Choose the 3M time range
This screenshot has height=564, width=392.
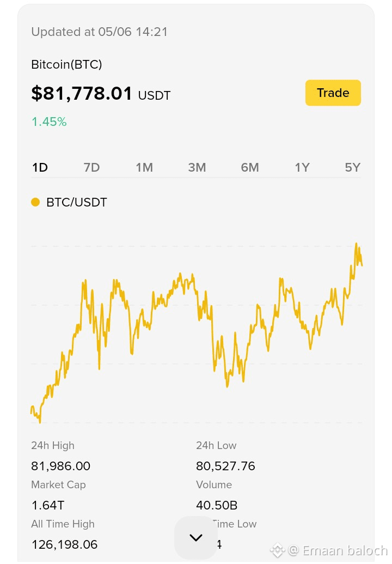[197, 168]
